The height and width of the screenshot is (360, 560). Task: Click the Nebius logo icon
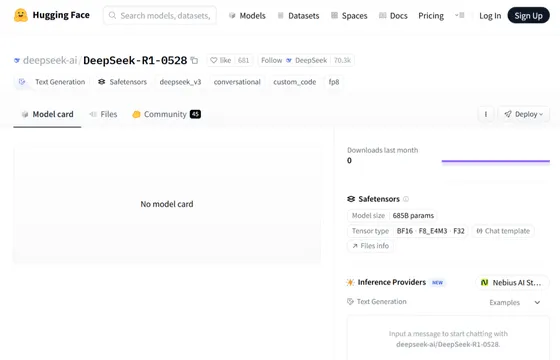(484, 282)
